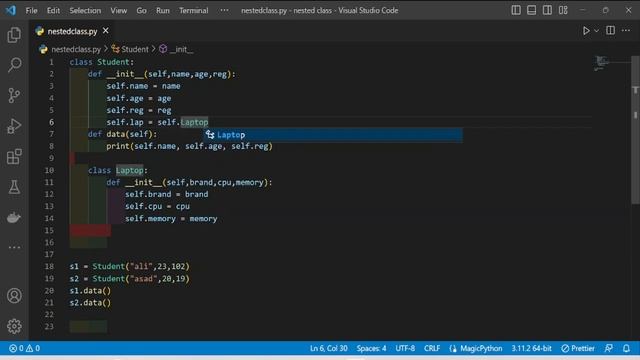Screen dimensions: 640x360
Task: Open the Go menu
Action: [x=141, y=11]
